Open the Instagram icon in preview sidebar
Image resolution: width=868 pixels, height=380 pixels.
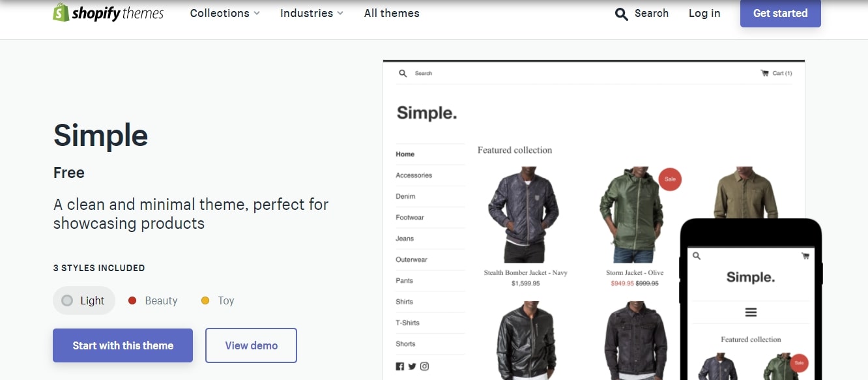424,366
